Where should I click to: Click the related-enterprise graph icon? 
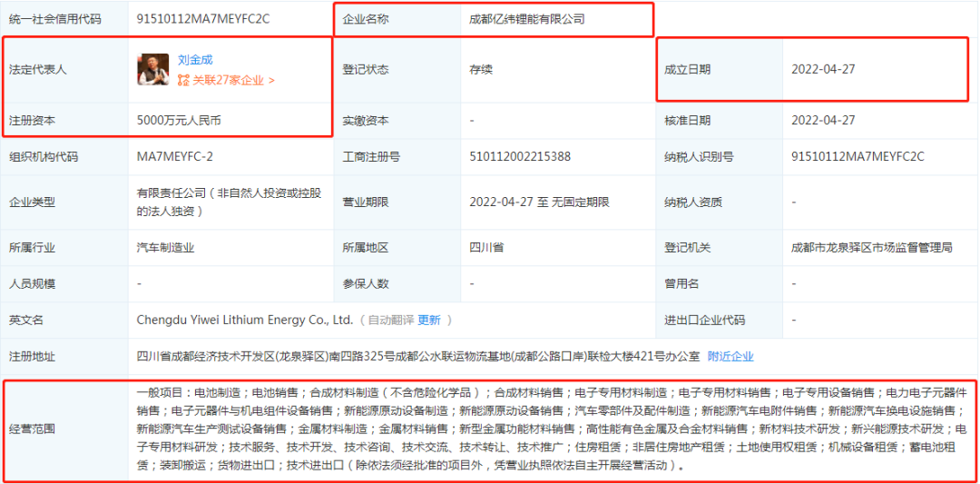click(183, 80)
